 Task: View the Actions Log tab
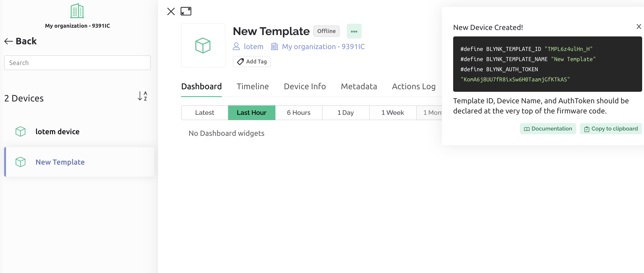pos(414,86)
